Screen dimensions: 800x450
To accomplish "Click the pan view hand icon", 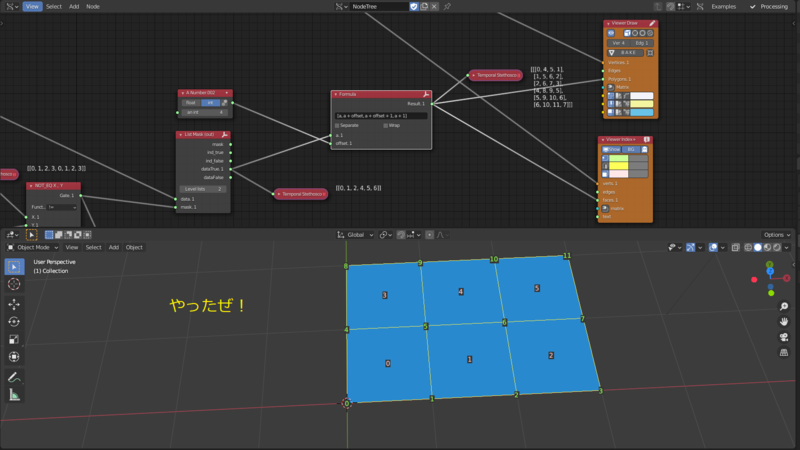I will pos(784,322).
